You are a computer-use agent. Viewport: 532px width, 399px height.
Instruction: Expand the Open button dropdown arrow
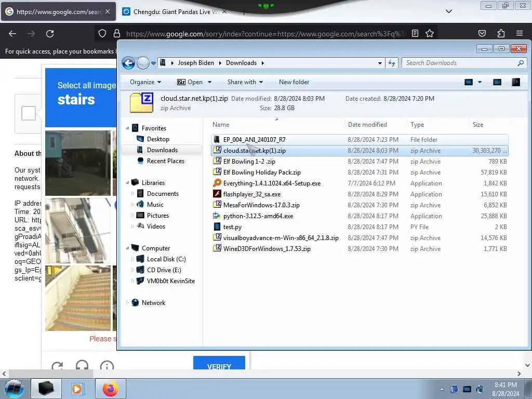point(210,82)
